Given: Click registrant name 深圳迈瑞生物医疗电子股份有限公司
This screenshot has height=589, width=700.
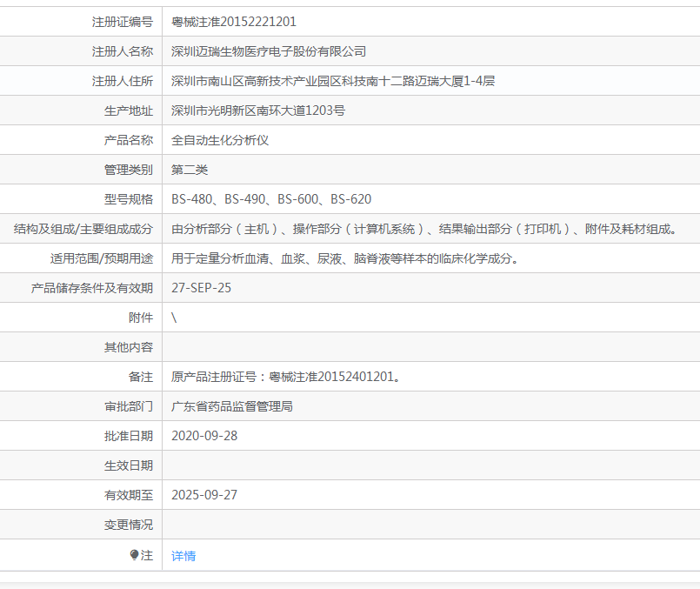Looking at the screenshot, I should [269, 51].
